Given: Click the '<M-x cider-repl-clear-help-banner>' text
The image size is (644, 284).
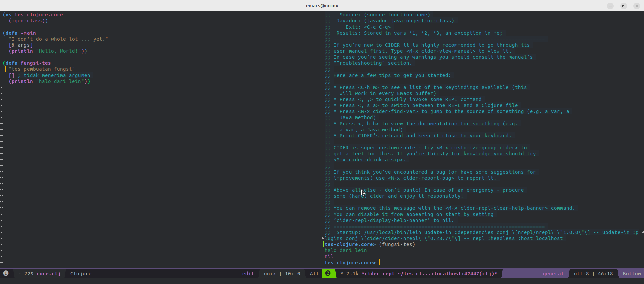Looking at the screenshot, I should (x=496, y=208).
